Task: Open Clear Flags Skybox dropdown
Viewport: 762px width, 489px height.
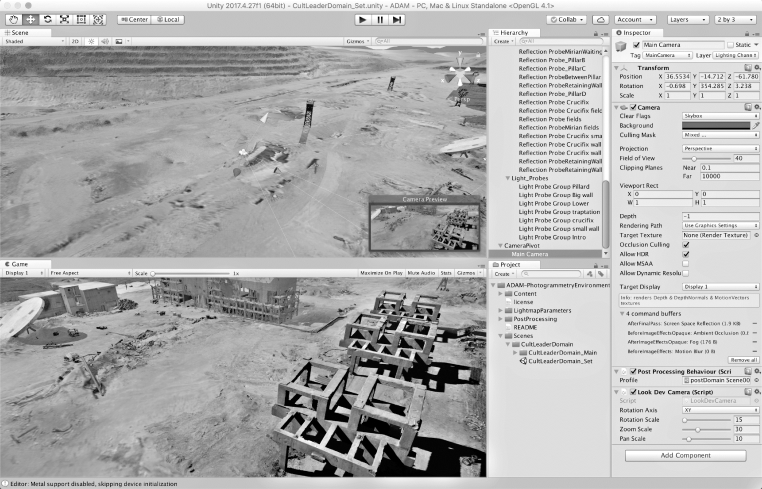Action: pos(720,116)
